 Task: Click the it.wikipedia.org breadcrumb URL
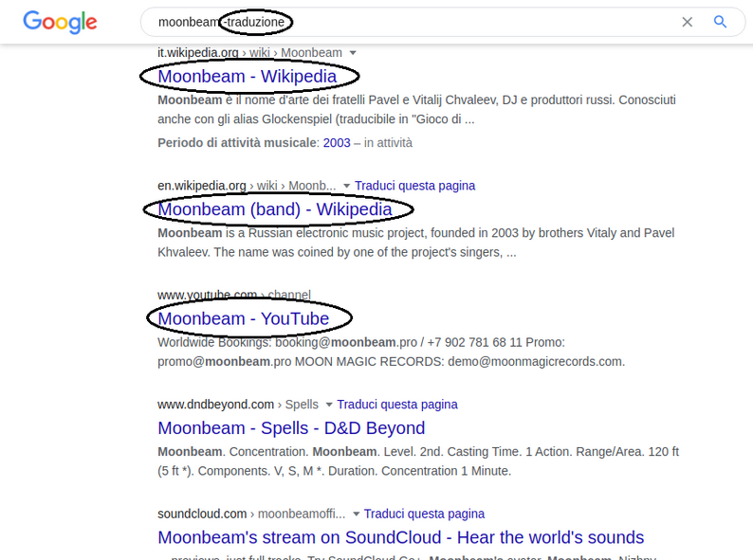tap(249, 53)
